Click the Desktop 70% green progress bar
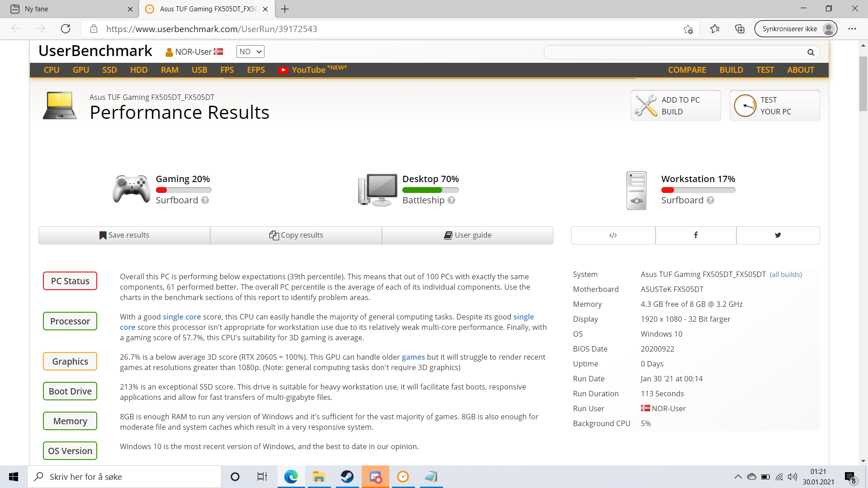Screen dimensions: 868x488 (430, 190)
